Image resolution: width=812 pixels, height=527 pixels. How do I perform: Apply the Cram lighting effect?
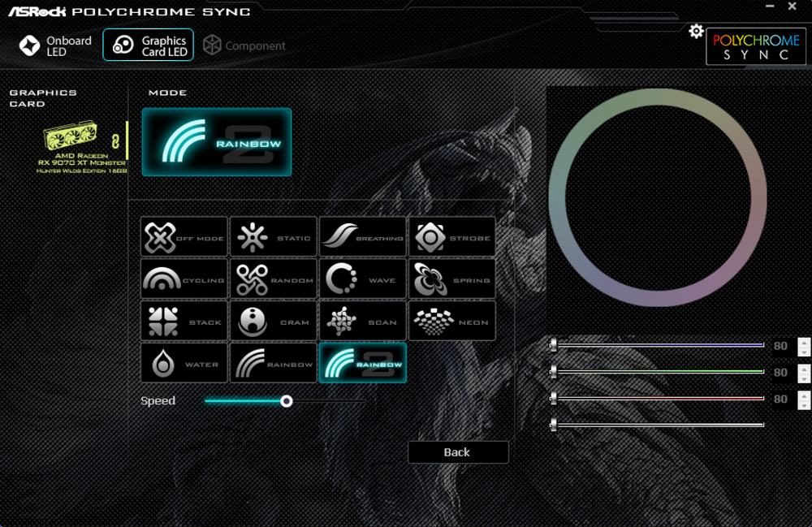(273, 322)
